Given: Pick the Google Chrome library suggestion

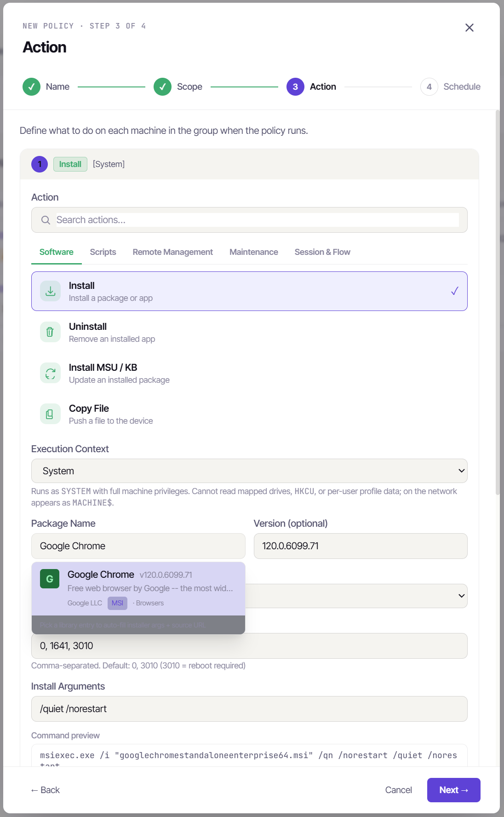Looking at the screenshot, I should (x=138, y=589).
